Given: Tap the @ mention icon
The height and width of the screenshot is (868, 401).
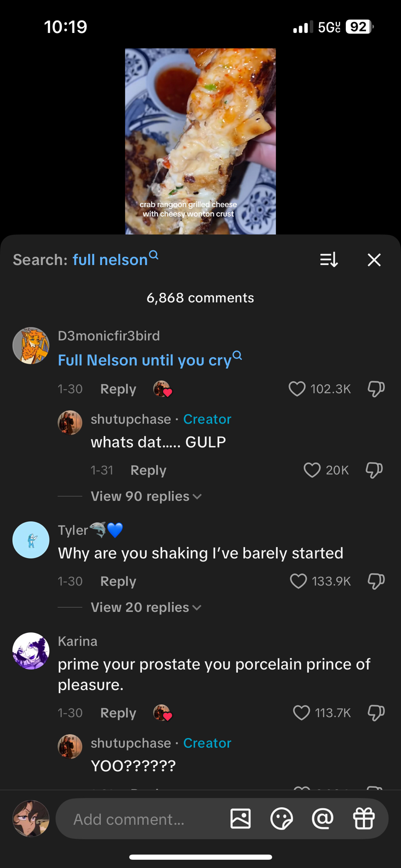Looking at the screenshot, I should pyautogui.click(x=322, y=819).
